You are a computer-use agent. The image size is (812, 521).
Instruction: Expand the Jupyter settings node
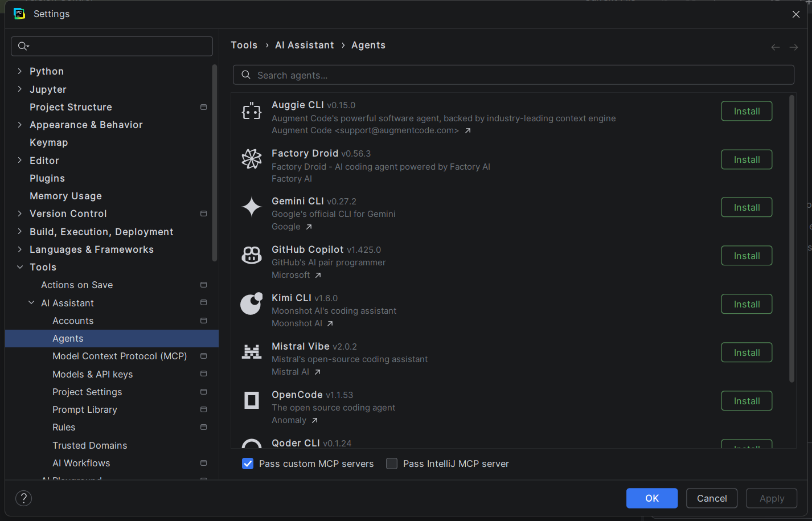(x=20, y=89)
